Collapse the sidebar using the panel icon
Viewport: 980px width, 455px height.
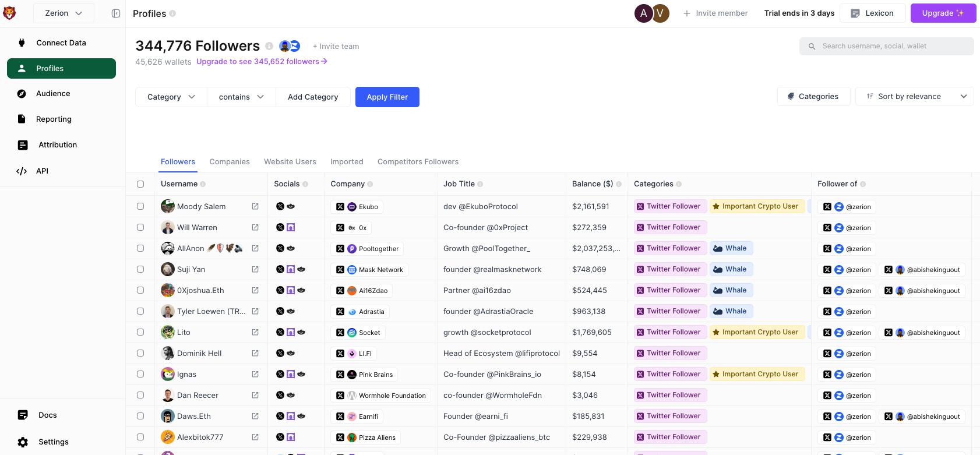[x=116, y=13]
